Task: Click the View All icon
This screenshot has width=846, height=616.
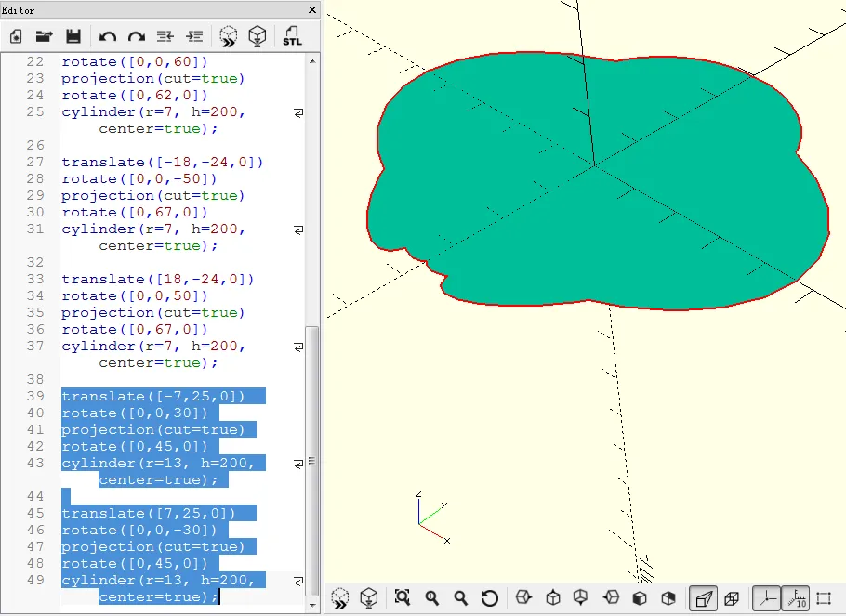Action: (403, 597)
